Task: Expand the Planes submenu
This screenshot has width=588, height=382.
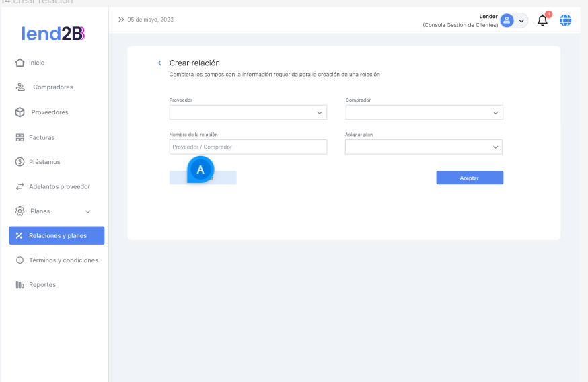Action: 87,211
